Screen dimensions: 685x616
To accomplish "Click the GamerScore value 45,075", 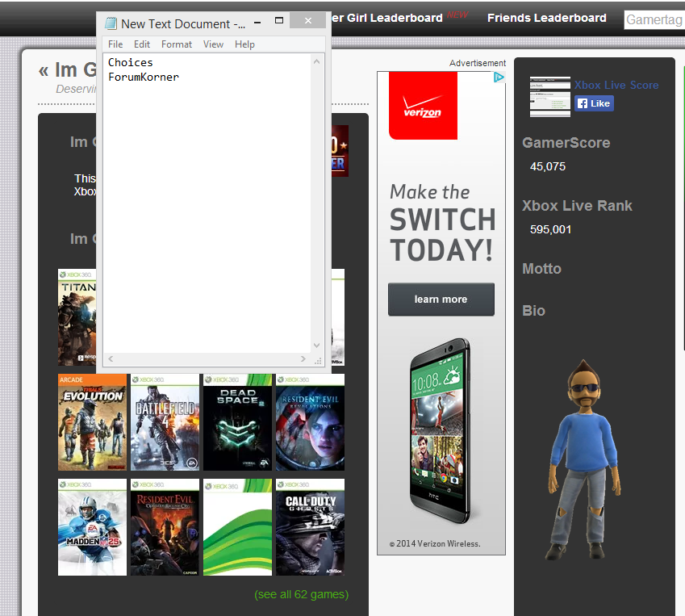I will pyautogui.click(x=548, y=166).
